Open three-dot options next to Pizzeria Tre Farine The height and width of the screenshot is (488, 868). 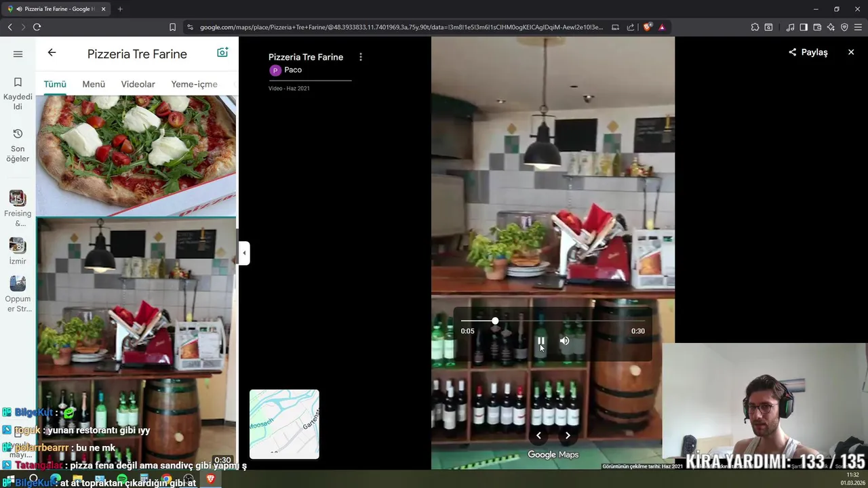(360, 57)
